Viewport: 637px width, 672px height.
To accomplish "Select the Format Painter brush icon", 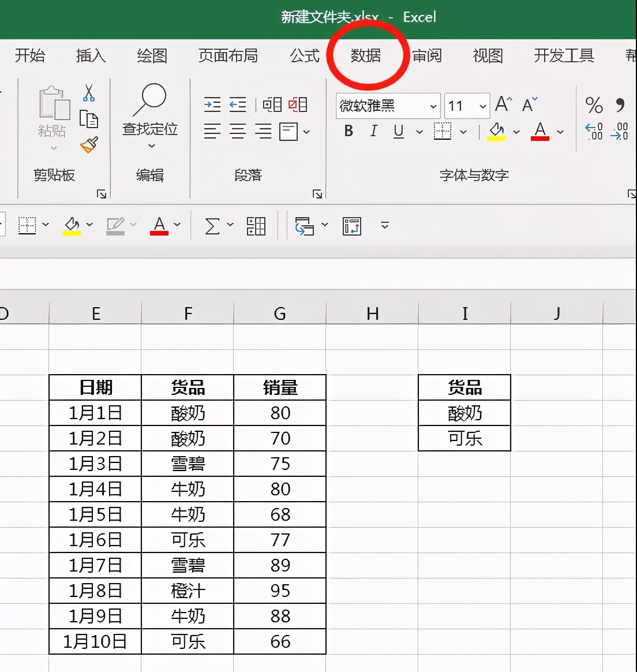I will (89, 145).
